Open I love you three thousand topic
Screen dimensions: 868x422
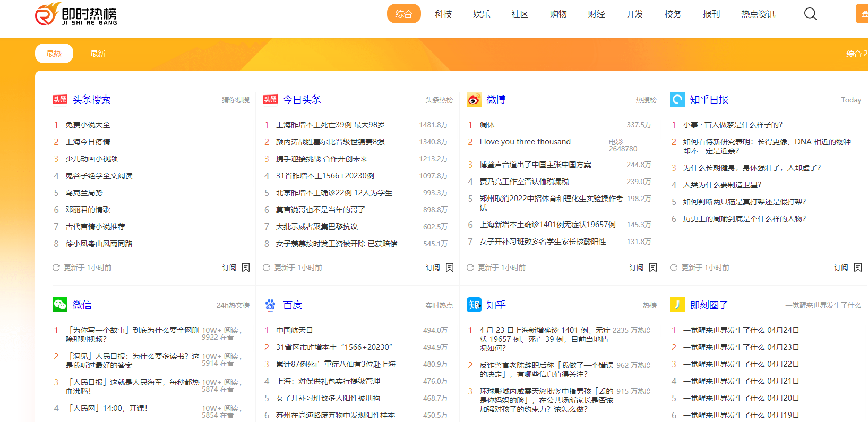[525, 142]
